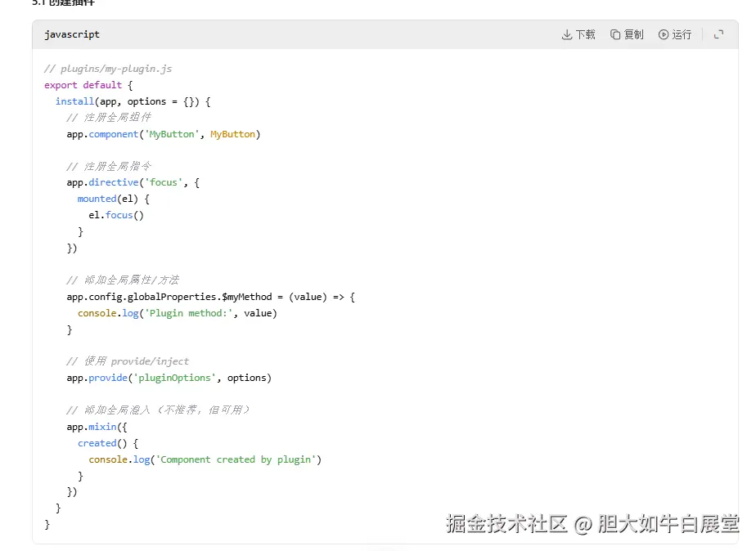Click the download arrow icon
Viewport: 756px width, 551px height.
pyautogui.click(x=566, y=34)
